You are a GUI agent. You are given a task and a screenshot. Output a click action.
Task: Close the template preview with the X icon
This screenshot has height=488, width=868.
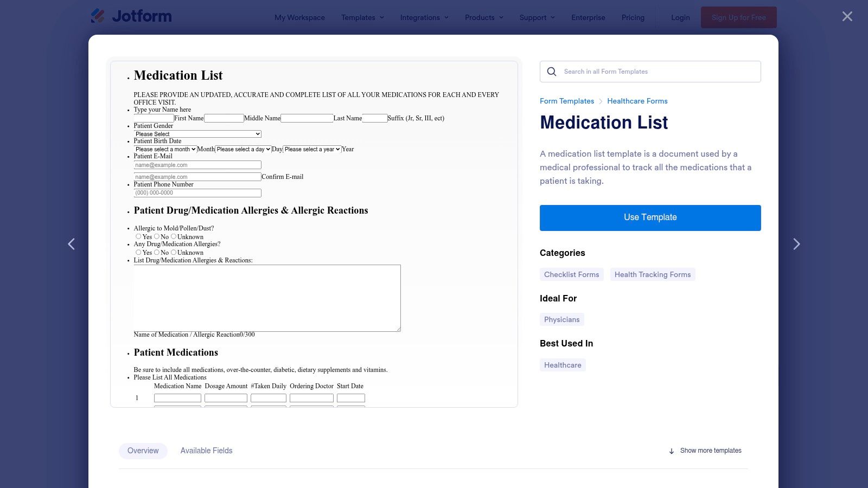click(x=846, y=16)
